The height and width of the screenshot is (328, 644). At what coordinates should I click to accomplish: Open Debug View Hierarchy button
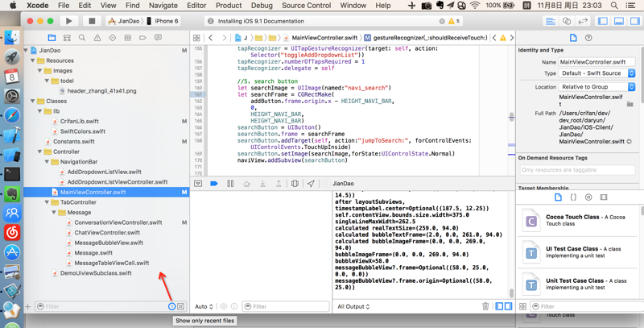coord(295,183)
